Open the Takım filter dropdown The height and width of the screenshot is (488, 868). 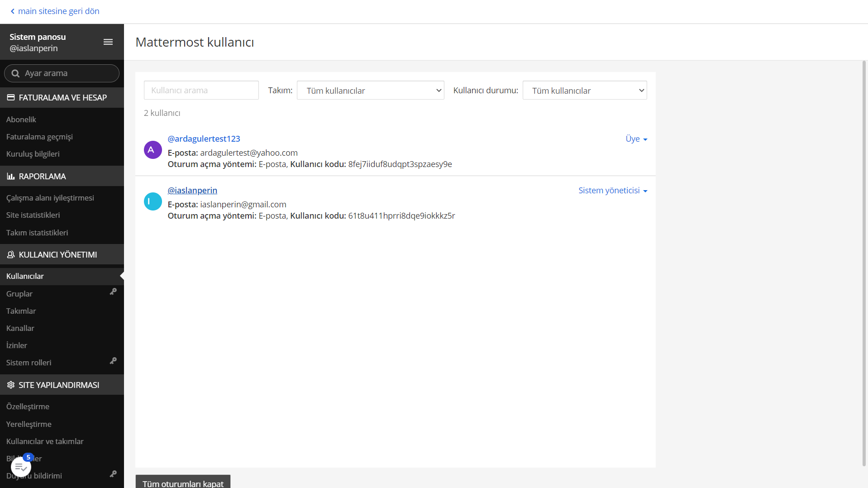[370, 91]
